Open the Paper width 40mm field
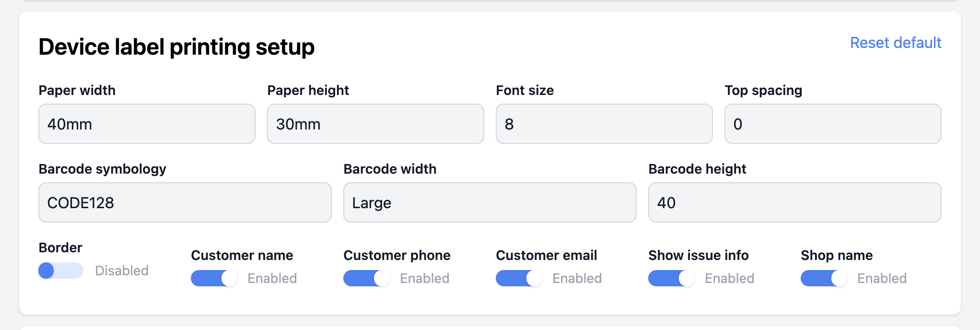This screenshot has width=980, height=330. pyautogui.click(x=147, y=124)
